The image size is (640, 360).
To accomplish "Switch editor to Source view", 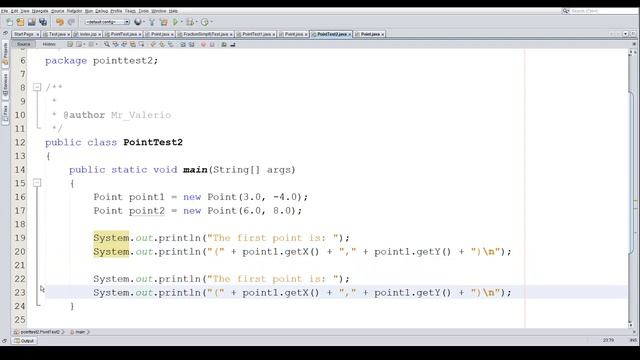I will pos(24,44).
